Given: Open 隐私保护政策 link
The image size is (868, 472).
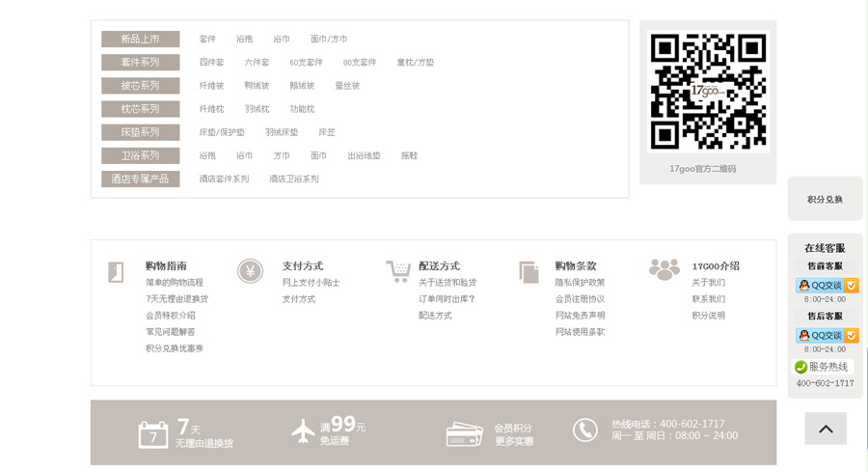Looking at the screenshot, I should coord(581,282).
